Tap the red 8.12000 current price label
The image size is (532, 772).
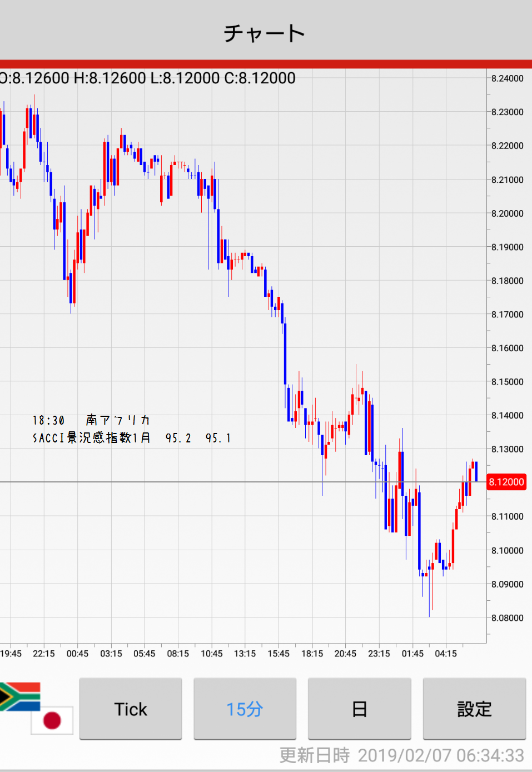click(506, 482)
